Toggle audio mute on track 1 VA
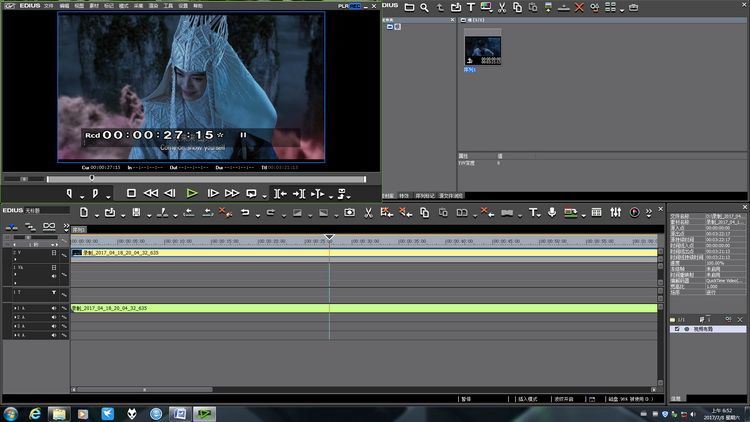This screenshot has width=750, height=422. coord(54,276)
